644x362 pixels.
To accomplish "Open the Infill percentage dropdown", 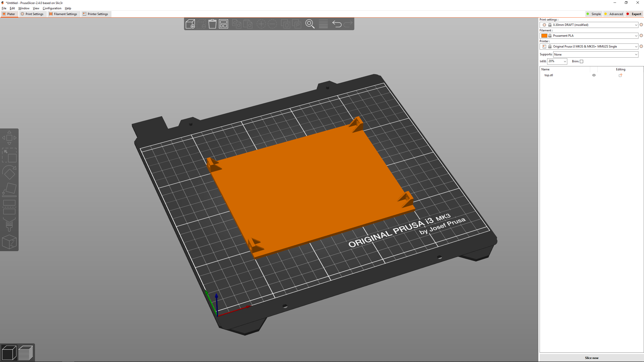I will coord(565,61).
